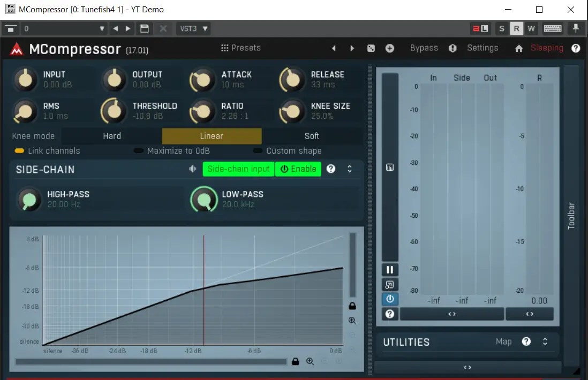Image resolution: width=588 pixels, height=380 pixels.
Task: Open UTILITIES help question mark
Action: tap(526, 341)
